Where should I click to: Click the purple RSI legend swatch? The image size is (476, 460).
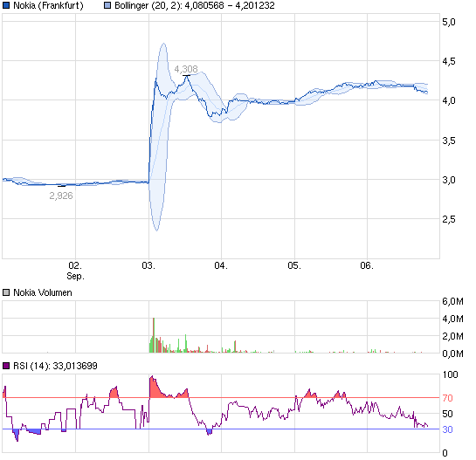6,366
